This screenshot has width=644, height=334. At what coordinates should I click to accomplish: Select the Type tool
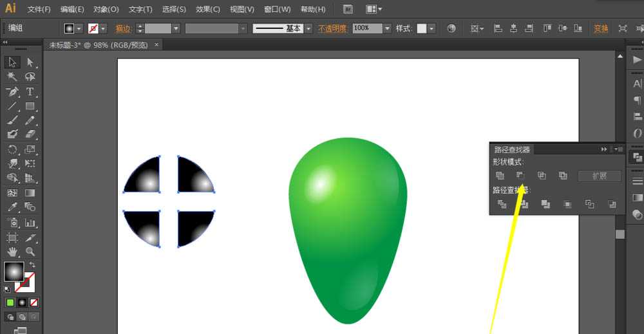[30, 91]
